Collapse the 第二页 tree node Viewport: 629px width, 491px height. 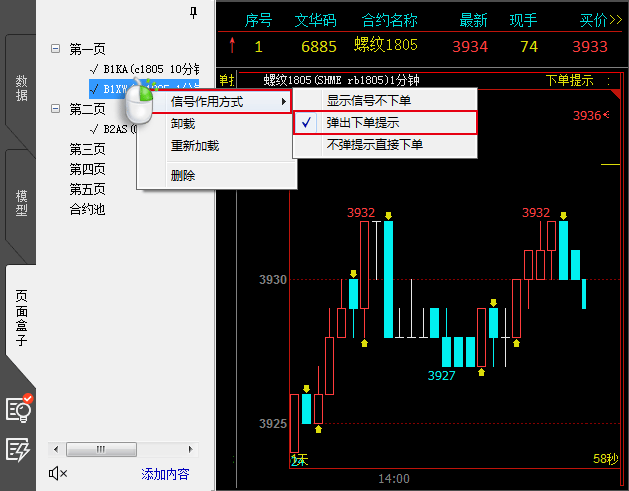(55, 109)
